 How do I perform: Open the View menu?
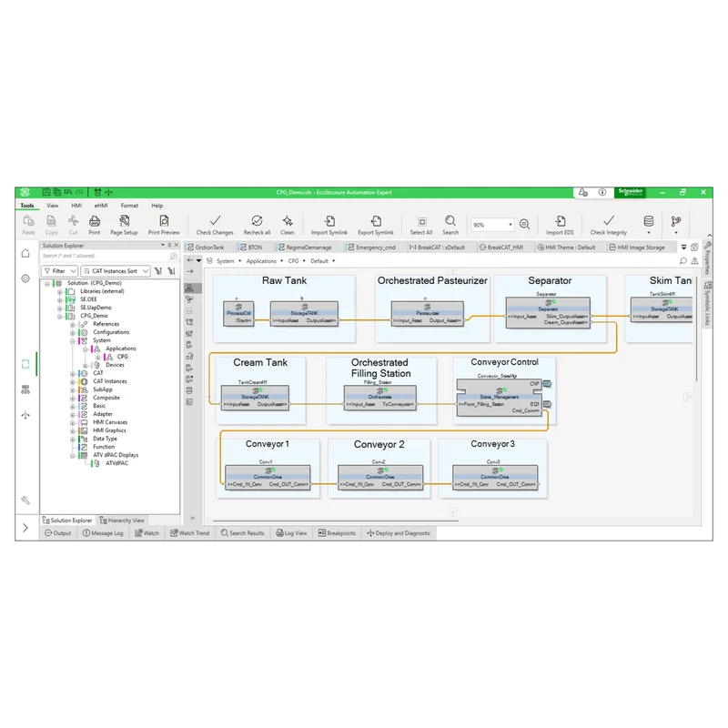coord(53,206)
